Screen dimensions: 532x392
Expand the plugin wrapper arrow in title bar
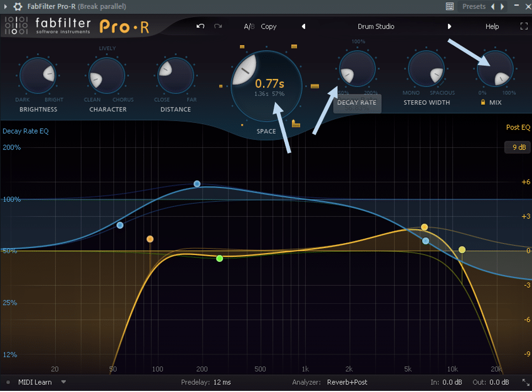tap(6, 7)
